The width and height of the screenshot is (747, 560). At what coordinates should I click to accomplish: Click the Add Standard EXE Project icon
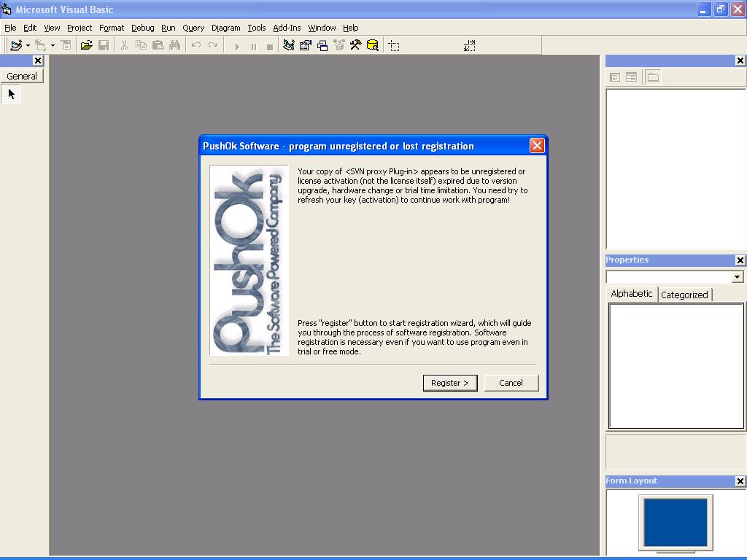(x=15, y=45)
